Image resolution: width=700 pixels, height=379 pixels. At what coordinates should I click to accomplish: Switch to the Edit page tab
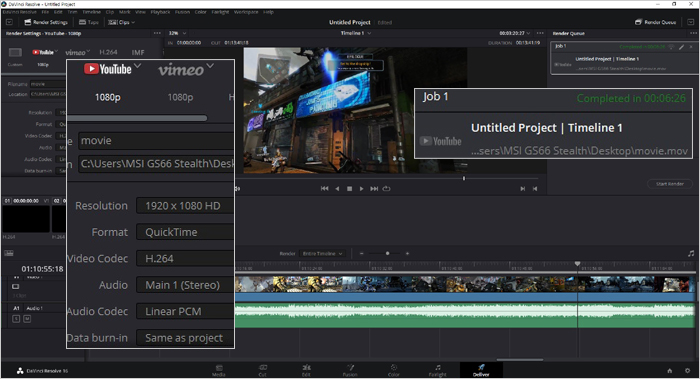(x=306, y=371)
